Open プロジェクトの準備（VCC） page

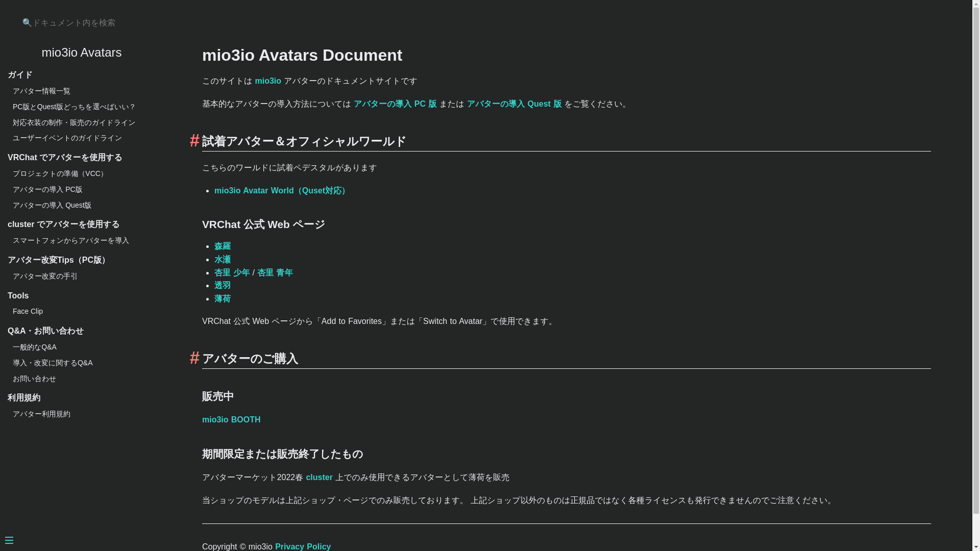[x=60, y=173]
